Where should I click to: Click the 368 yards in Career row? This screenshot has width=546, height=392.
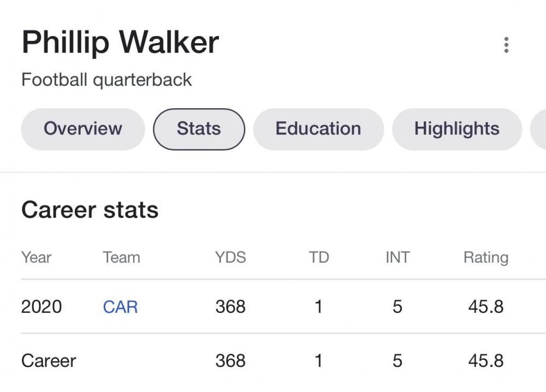230,361
